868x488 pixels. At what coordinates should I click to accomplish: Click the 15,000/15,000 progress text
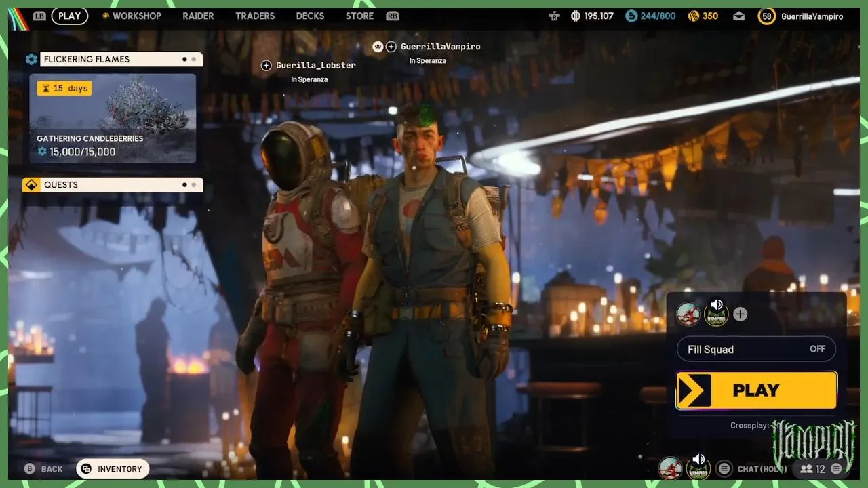point(82,152)
